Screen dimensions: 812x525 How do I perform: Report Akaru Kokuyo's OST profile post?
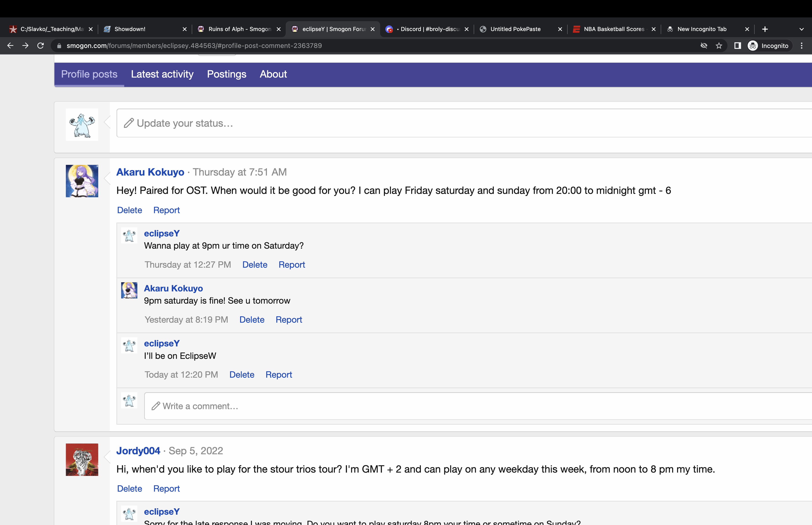pyautogui.click(x=166, y=210)
